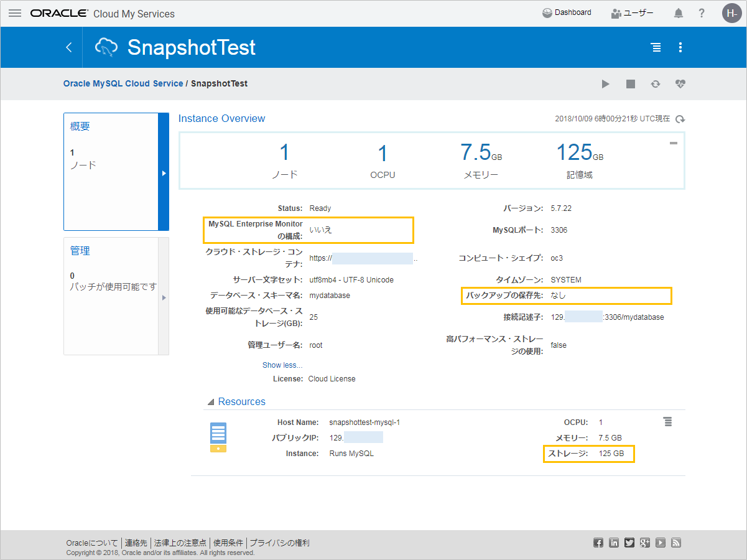Open the vertical three-dots menu in header
The height and width of the screenshot is (560, 747).
tap(680, 47)
